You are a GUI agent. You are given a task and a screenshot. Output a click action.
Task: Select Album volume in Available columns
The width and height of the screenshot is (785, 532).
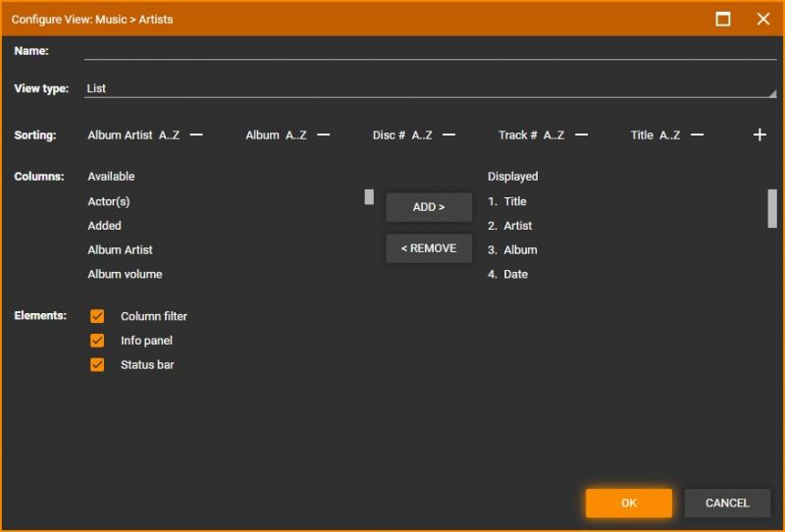125,274
